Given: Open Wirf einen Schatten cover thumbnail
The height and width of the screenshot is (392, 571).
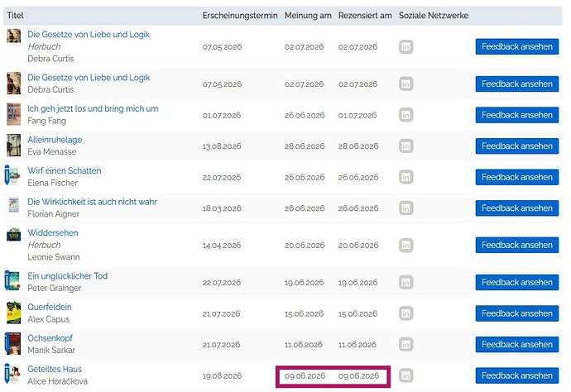Looking at the screenshot, I should pyautogui.click(x=15, y=176).
